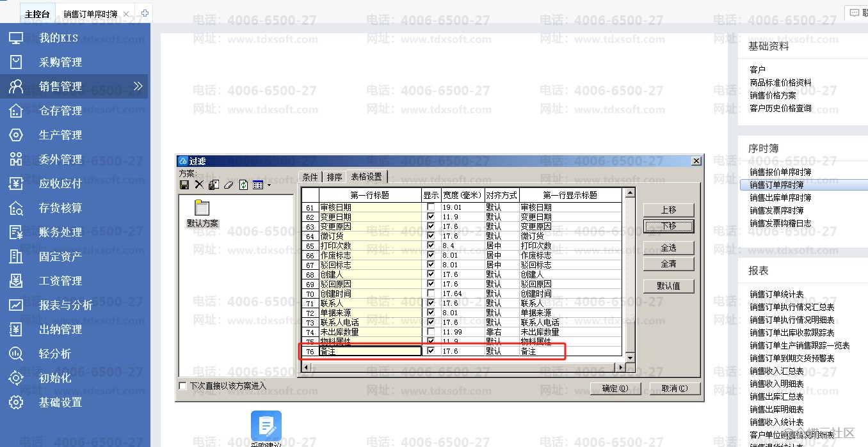868x447 pixels.
Task: Click the 备注 first-row title cell
Action: click(371, 351)
